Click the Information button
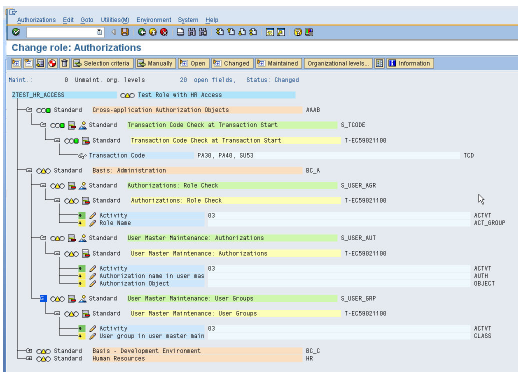Viewport: 526px width, 375px height. [410, 63]
